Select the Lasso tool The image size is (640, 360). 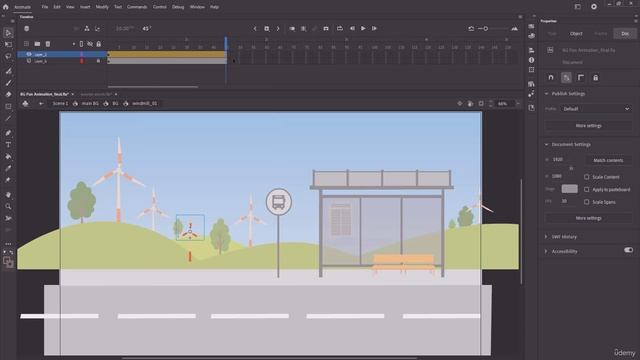[x=8, y=56]
